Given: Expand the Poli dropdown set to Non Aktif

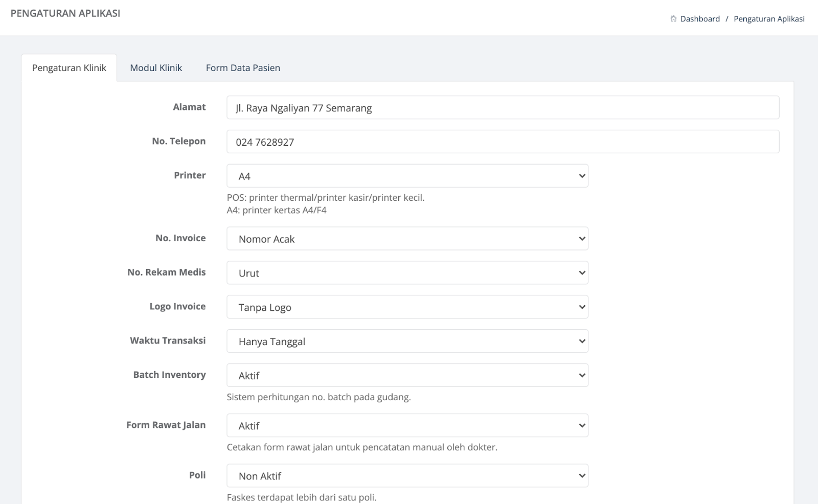Looking at the screenshot, I should pyautogui.click(x=407, y=476).
